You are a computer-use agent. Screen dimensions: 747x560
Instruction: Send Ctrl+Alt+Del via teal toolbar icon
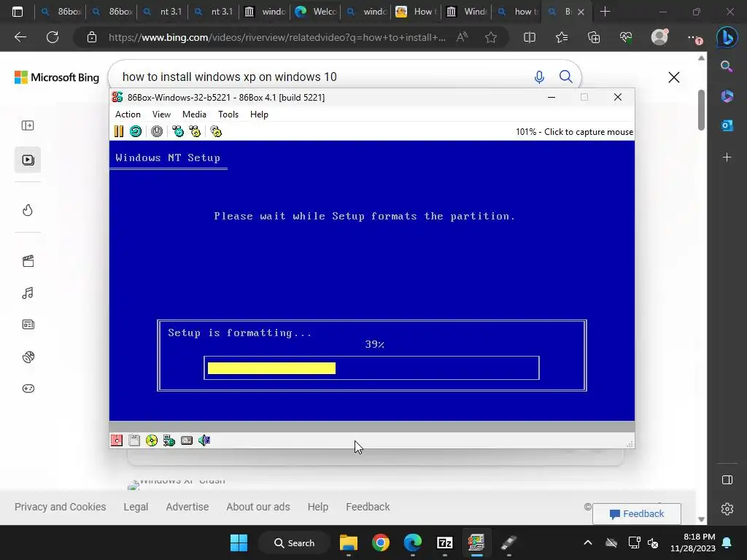pyautogui.click(x=178, y=131)
